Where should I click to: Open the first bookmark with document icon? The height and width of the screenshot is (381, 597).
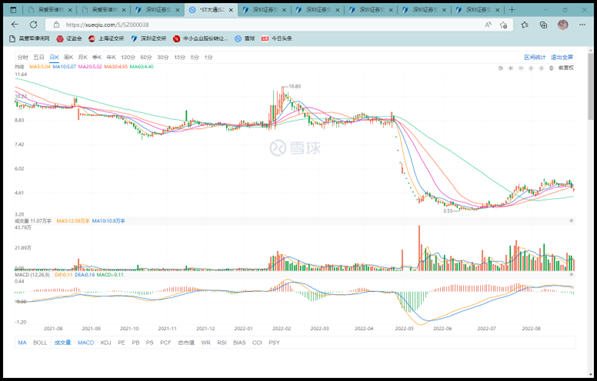[x=29, y=38]
